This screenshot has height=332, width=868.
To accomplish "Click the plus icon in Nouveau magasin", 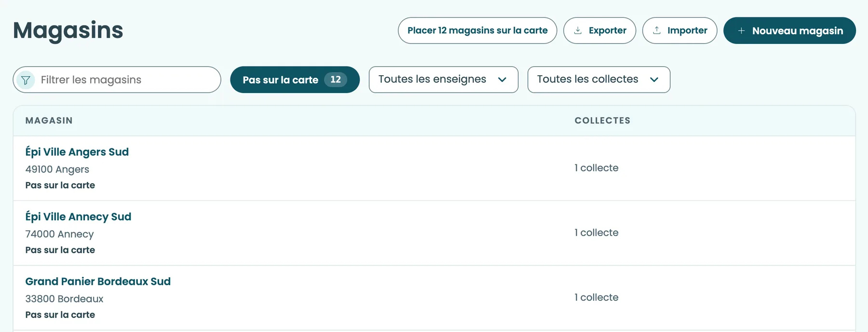I will coord(742,31).
